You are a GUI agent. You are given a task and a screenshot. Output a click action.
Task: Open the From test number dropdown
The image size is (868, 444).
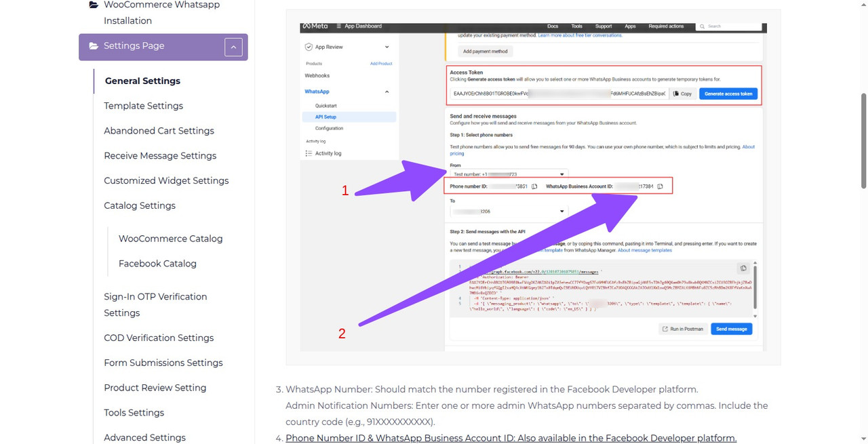point(509,175)
